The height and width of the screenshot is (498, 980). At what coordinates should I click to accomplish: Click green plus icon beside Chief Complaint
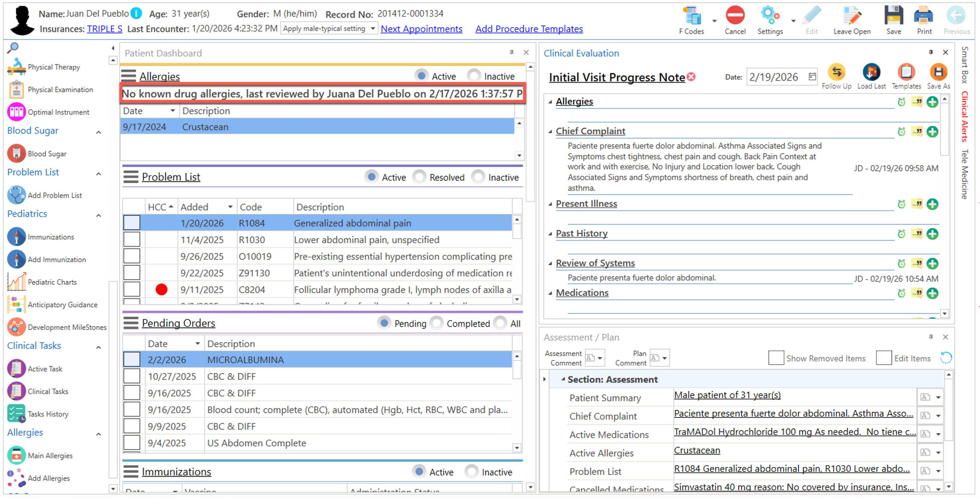point(932,132)
